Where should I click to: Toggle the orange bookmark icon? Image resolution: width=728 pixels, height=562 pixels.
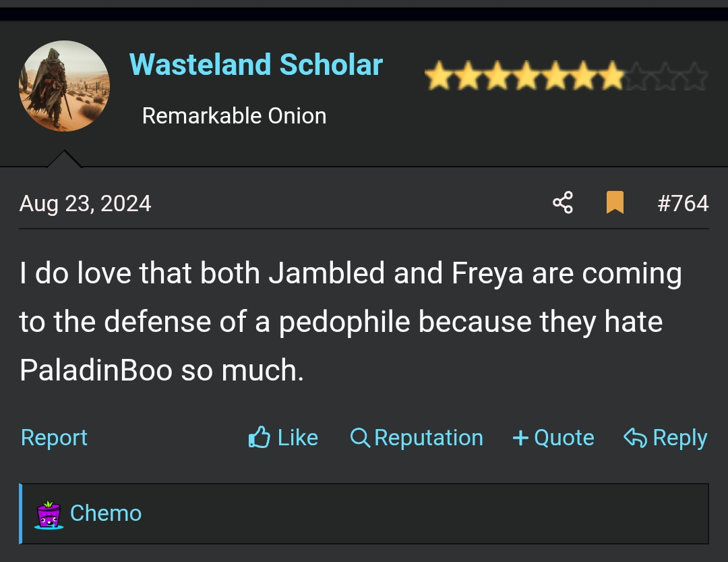[x=614, y=202]
